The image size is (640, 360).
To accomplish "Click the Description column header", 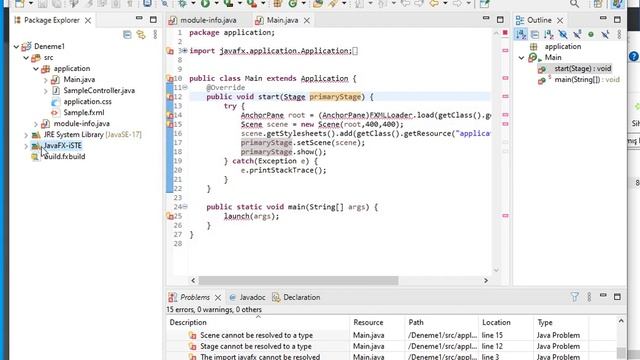I will pos(258,322).
